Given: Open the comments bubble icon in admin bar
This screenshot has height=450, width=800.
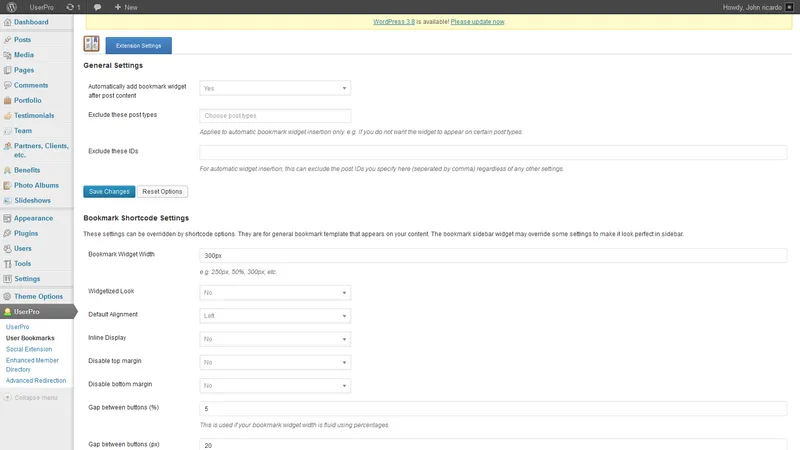Looking at the screenshot, I should pos(97,7).
